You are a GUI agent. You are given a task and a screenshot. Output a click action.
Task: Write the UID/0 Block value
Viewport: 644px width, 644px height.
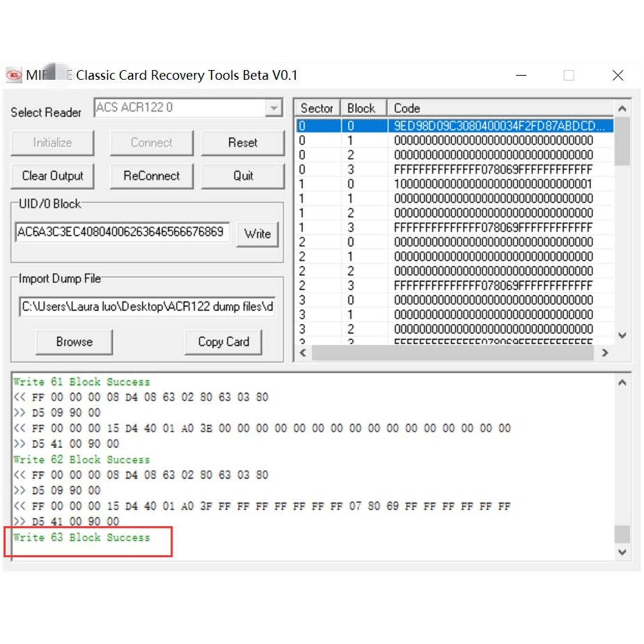[x=257, y=234]
